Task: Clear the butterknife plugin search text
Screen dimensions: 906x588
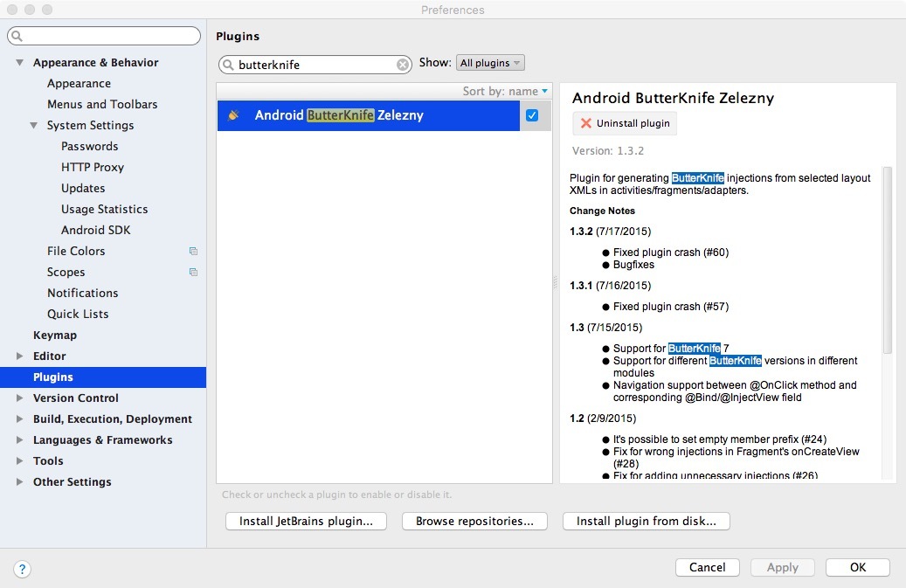Action: click(403, 65)
